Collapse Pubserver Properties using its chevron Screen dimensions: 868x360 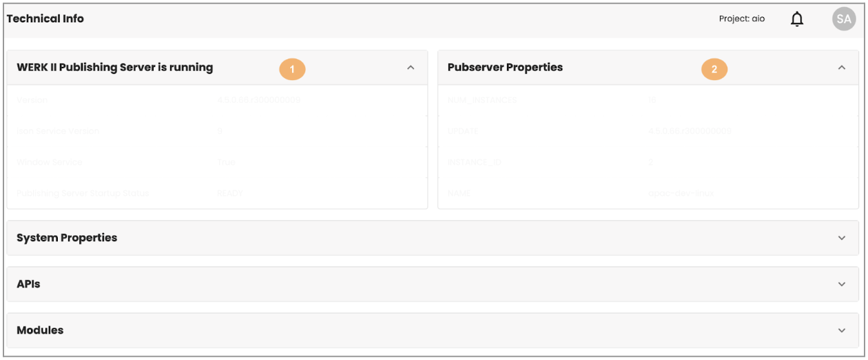841,68
